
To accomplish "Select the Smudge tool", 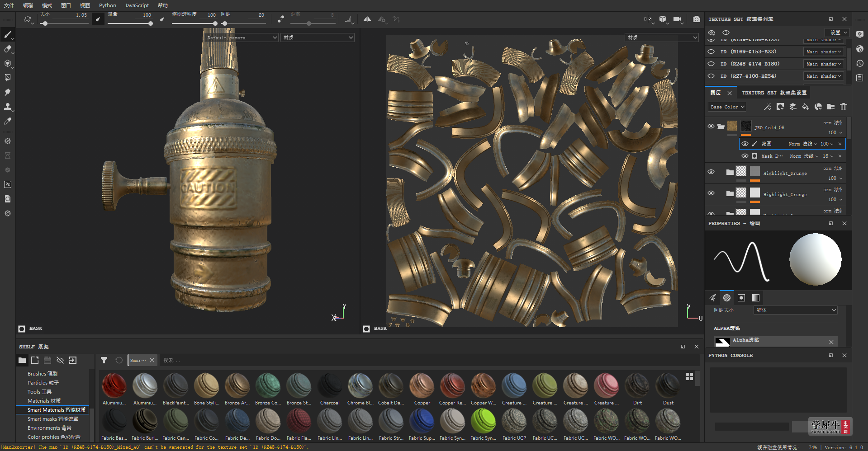I will coord(8,92).
